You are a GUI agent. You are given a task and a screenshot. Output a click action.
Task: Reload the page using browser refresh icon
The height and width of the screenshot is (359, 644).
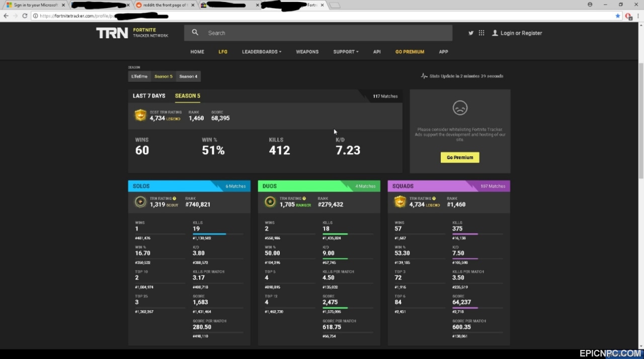[25, 16]
